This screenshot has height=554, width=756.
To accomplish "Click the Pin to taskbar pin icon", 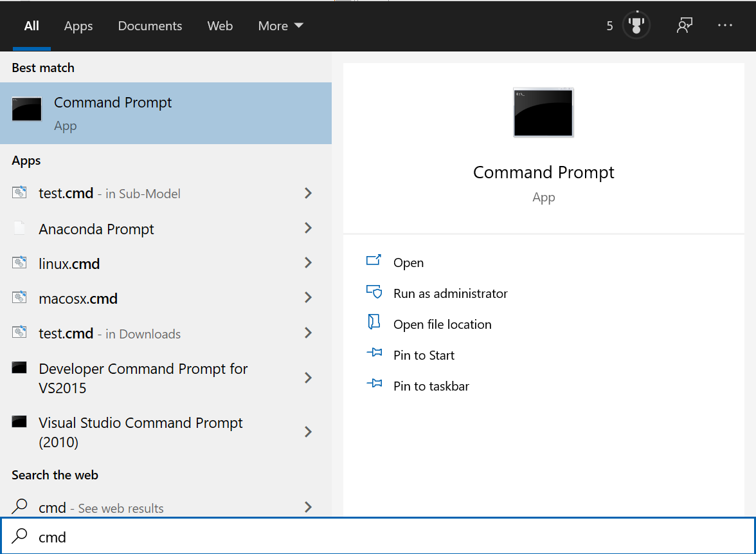I will pyautogui.click(x=373, y=385).
